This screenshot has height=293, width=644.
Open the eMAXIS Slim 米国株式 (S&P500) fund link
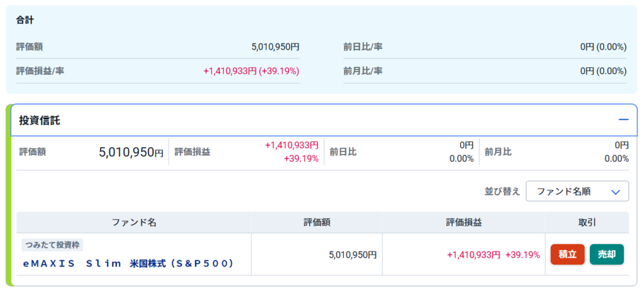128,264
